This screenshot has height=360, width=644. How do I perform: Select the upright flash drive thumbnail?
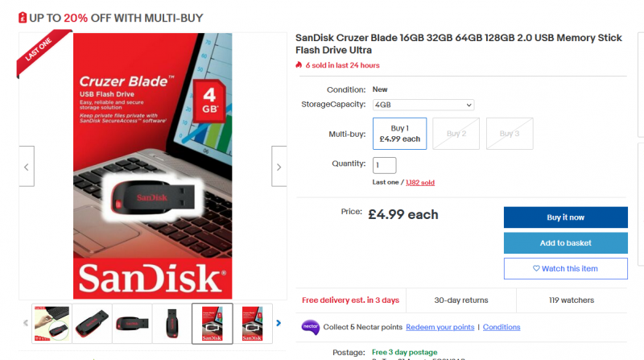(x=172, y=324)
